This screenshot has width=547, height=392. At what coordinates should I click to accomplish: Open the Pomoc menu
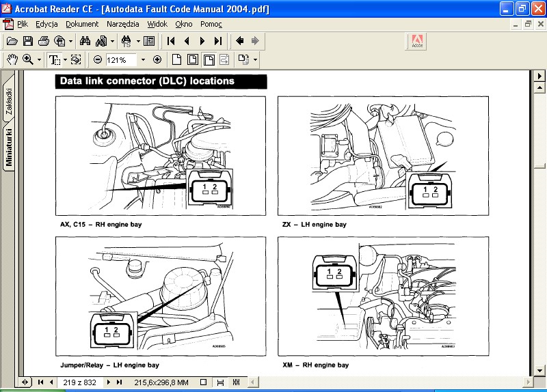coord(211,24)
